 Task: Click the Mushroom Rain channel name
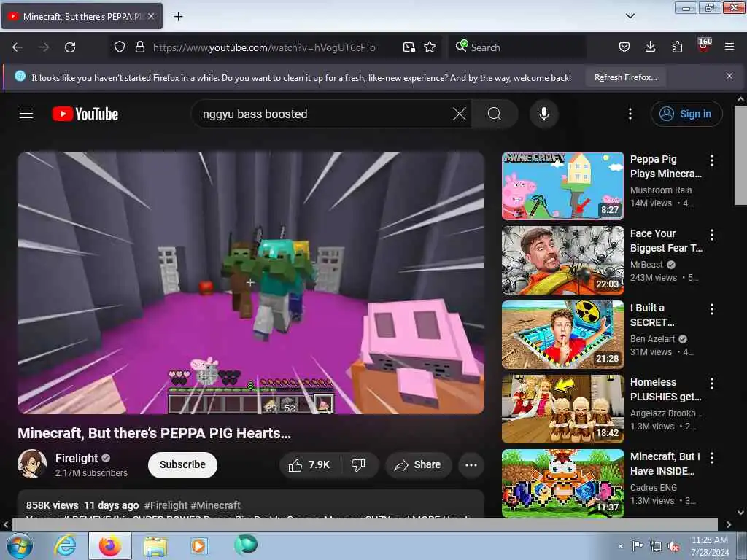(x=661, y=190)
